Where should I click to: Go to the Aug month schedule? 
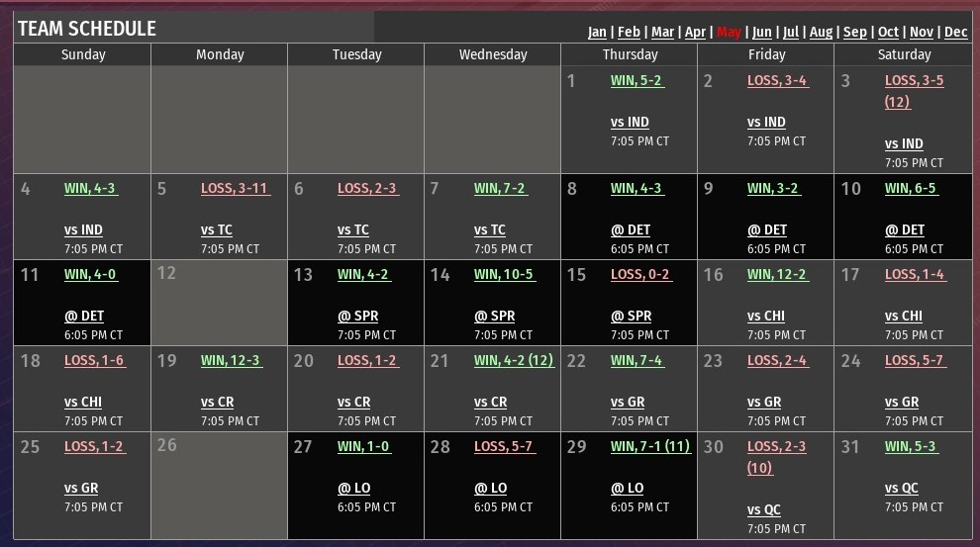pos(821,32)
